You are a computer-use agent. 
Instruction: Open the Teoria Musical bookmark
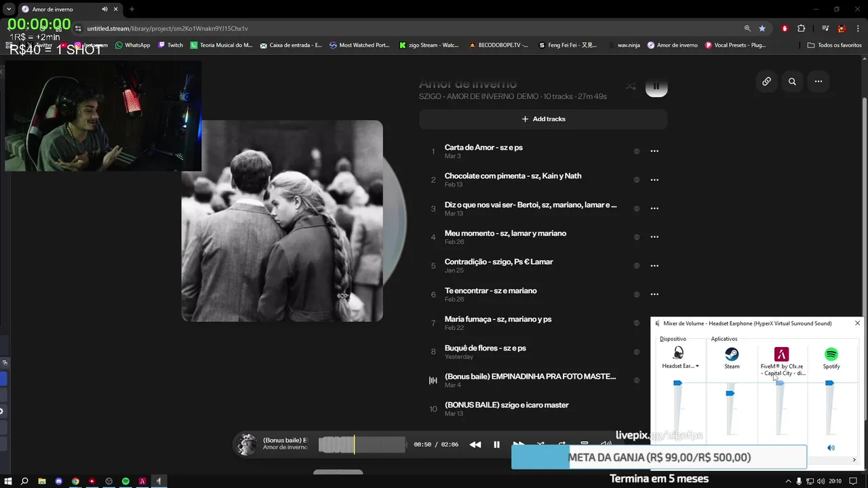tap(221, 45)
